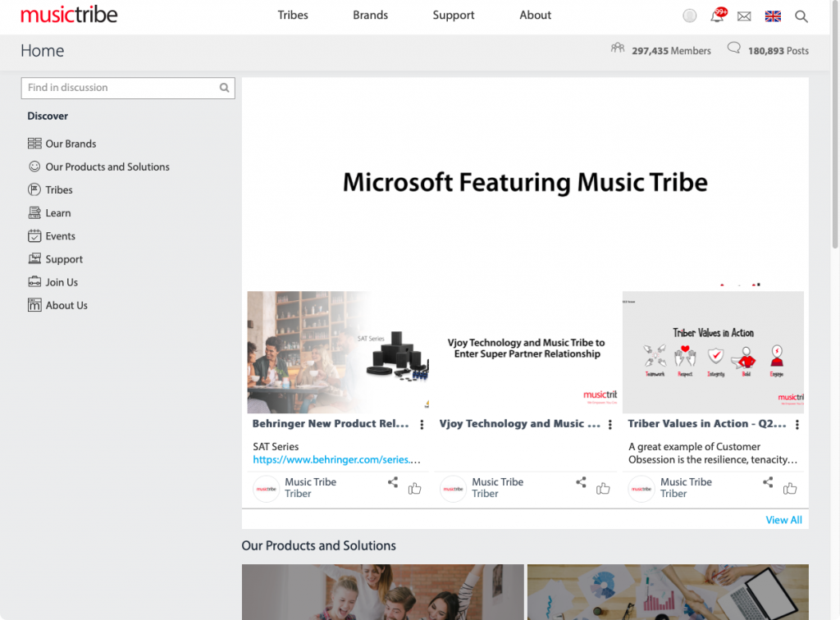This screenshot has width=840, height=620.
Task: Like the Triber Values in Action post
Action: pyautogui.click(x=790, y=489)
